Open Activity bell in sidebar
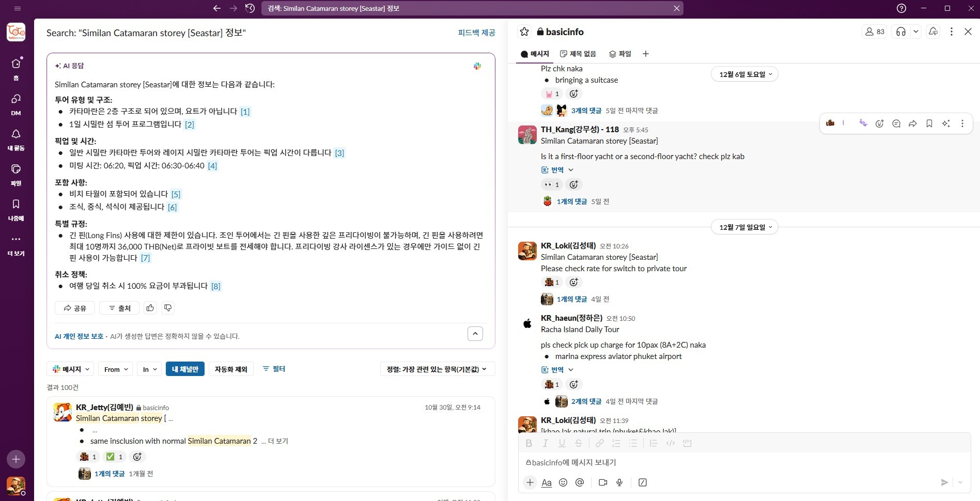 point(16,139)
